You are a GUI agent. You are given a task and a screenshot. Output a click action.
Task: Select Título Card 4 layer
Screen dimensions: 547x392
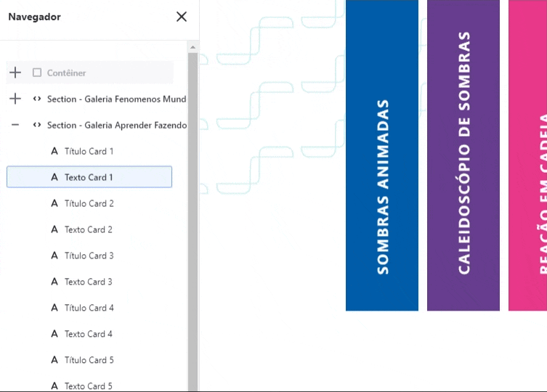click(89, 308)
